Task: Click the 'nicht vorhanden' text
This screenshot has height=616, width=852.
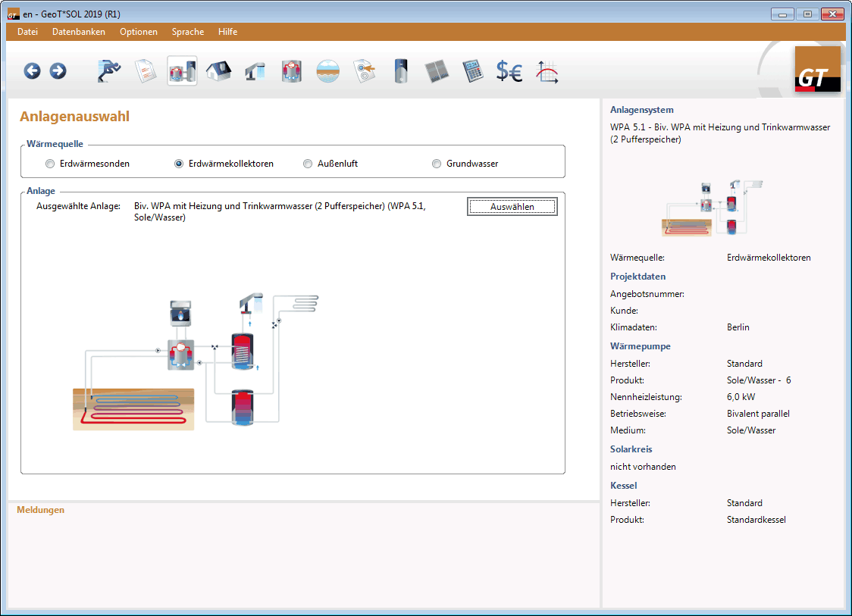Action: [x=643, y=467]
